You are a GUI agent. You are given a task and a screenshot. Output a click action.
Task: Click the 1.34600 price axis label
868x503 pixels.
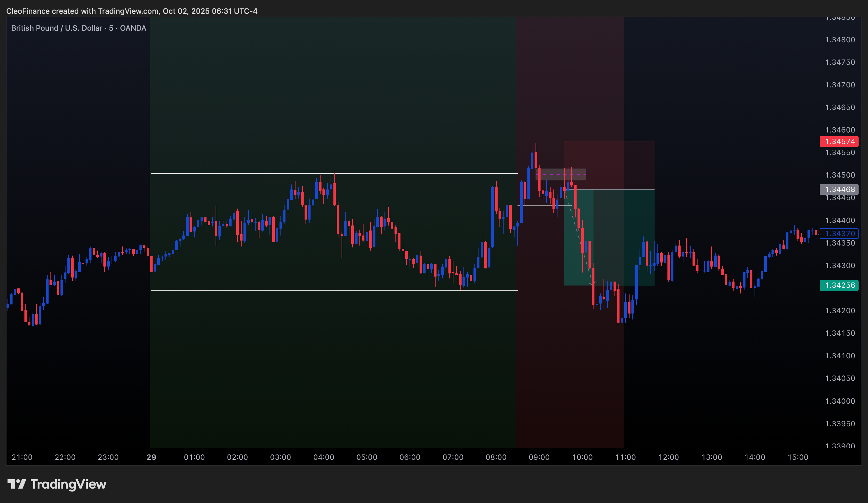point(840,130)
